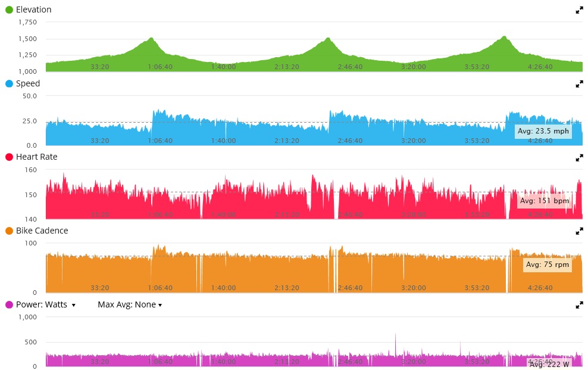Click the Heart Rate chart title

pyautogui.click(x=36, y=157)
